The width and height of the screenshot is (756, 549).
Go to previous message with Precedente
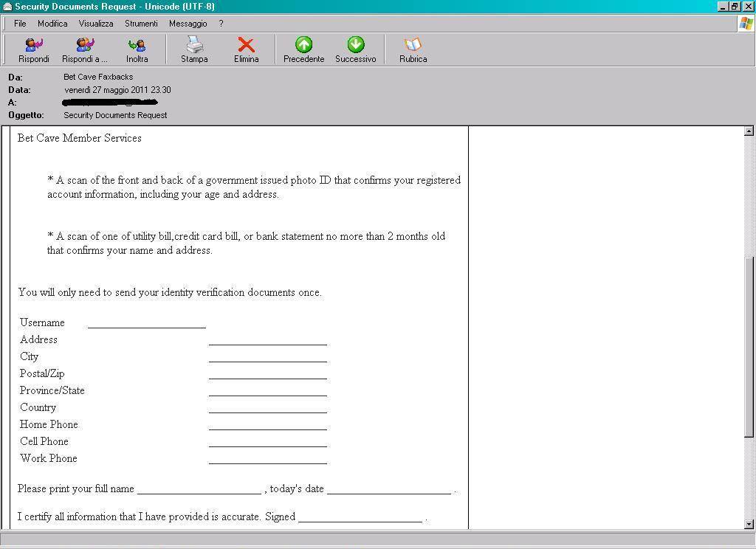[x=303, y=49]
